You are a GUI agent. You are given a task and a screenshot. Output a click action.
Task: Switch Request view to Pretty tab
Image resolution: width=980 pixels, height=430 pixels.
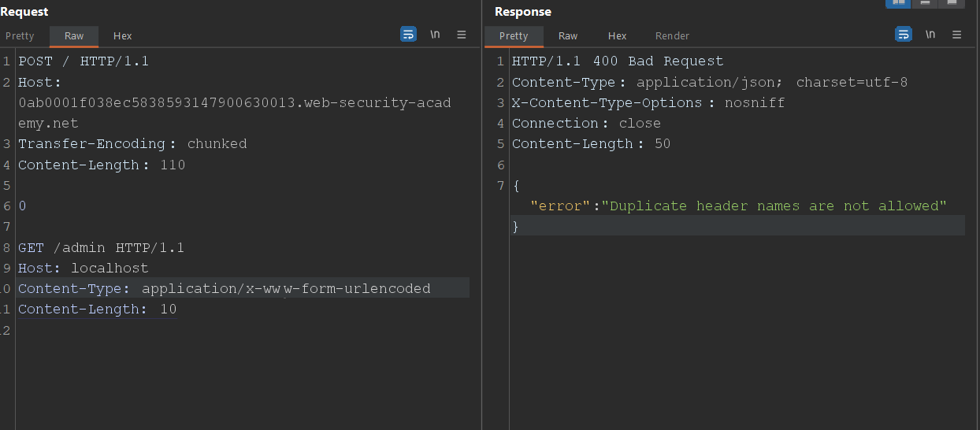click(20, 36)
